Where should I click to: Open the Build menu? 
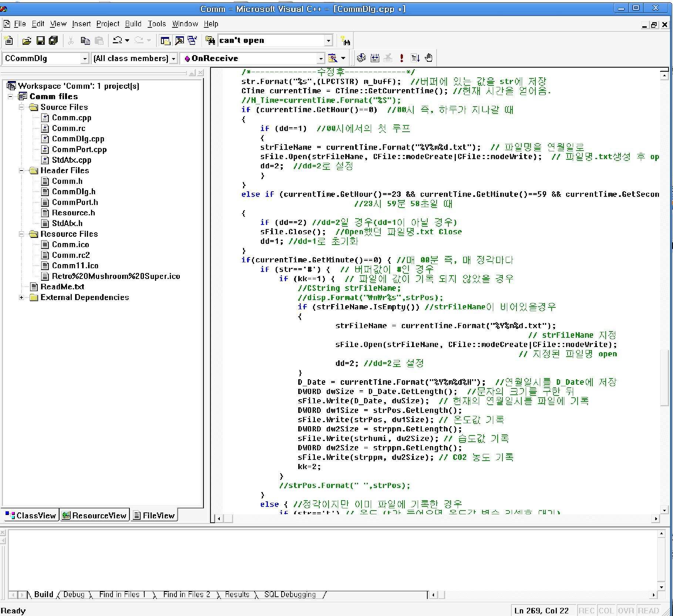coord(133,24)
